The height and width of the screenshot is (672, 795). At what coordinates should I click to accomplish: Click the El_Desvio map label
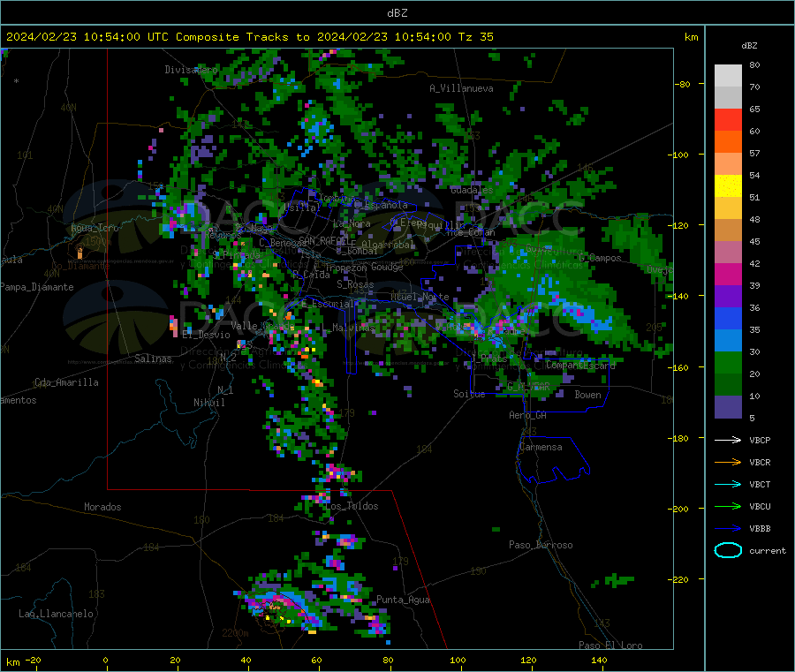point(206,335)
